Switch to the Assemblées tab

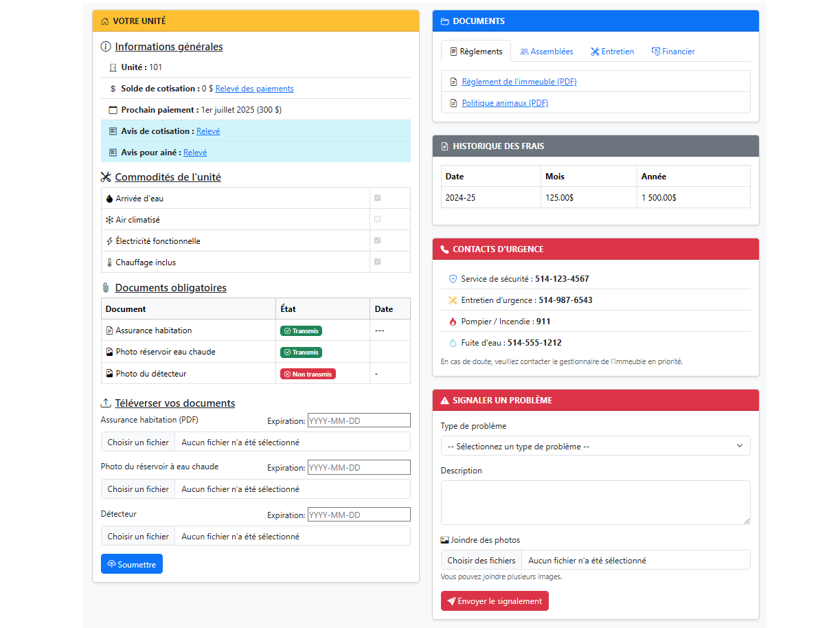coord(547,52)
